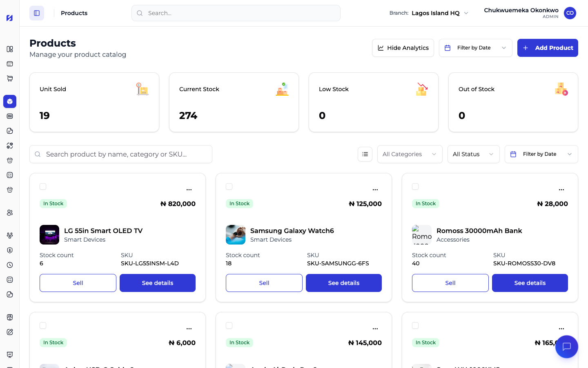The image size is (588, 368).
Task: Expand the All Categories dropdown
Action: [x=410, y=154]
